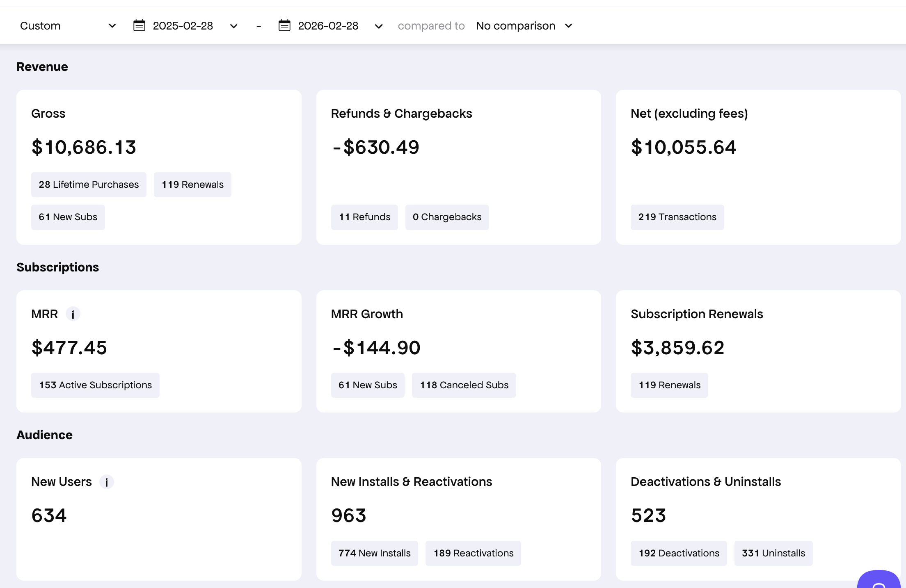Click the end date calendar icon
Screen dimensions: 906x588
pos(284,25)
